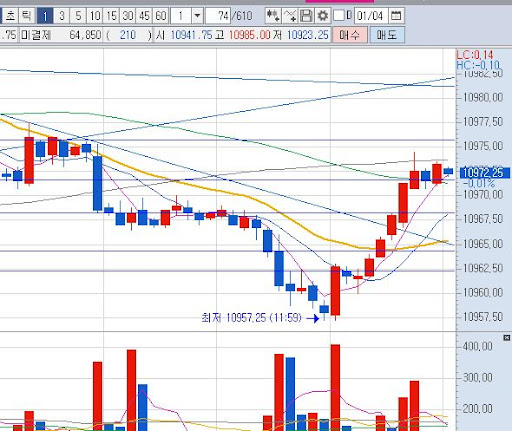
Task: Open chart settings gear icon
Action: tap(322, 16)
